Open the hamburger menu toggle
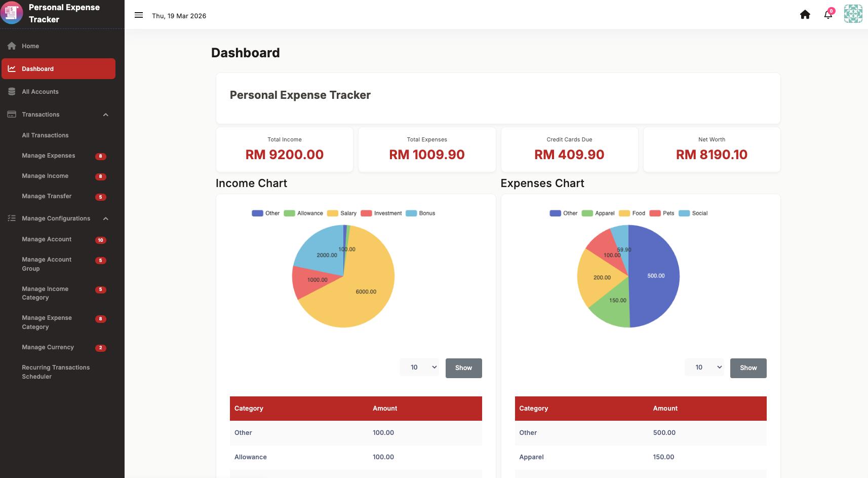Screen dimensions: 868x478 click(x=138, y=15)
